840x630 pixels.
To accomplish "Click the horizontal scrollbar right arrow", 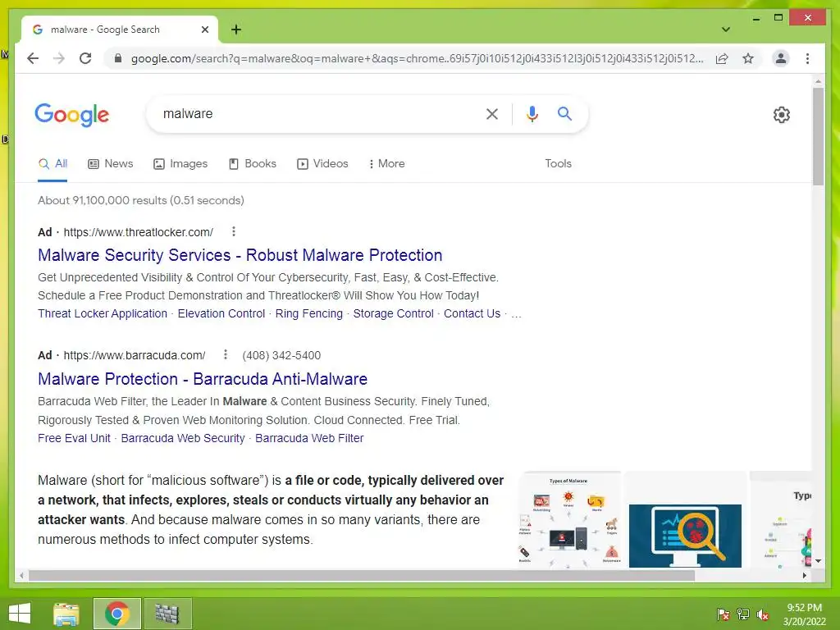I will tap(804, 575).
